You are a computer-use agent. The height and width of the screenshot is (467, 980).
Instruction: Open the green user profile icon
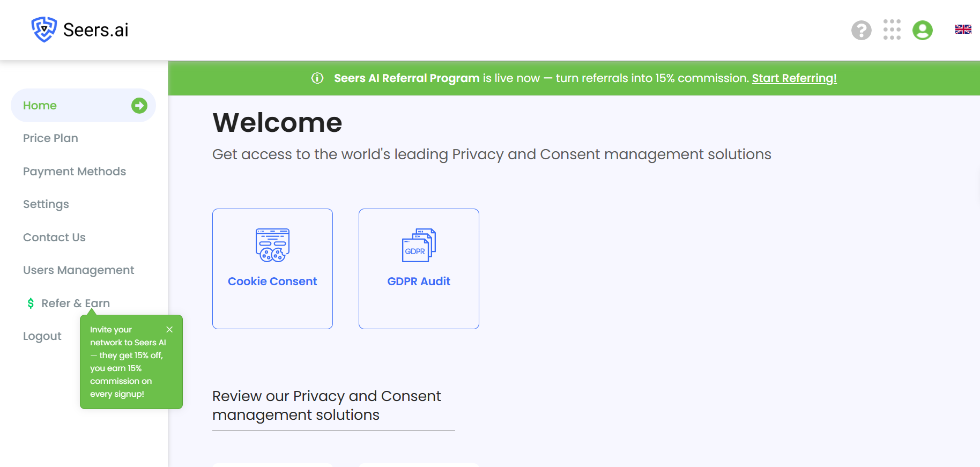point(923,30)
